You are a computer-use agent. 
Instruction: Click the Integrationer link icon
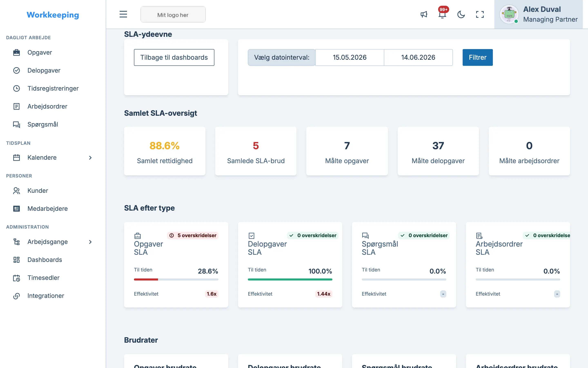click(x=16, y=296)
